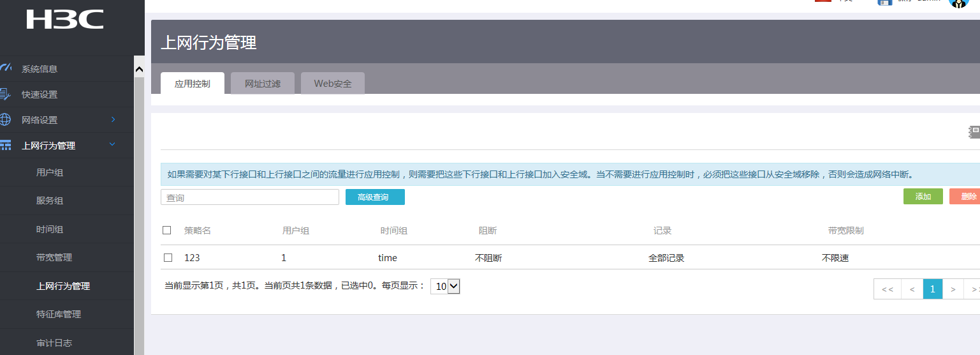Screen dimensions: 980x355
Task: Click the 时间组 column header in table
Action: (394, 230)
